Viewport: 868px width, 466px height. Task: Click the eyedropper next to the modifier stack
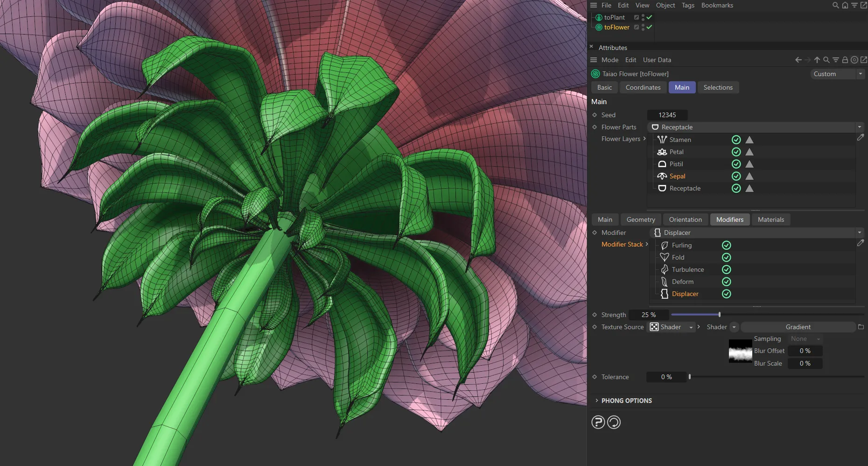pyautogui.click(x=861, y=243)
